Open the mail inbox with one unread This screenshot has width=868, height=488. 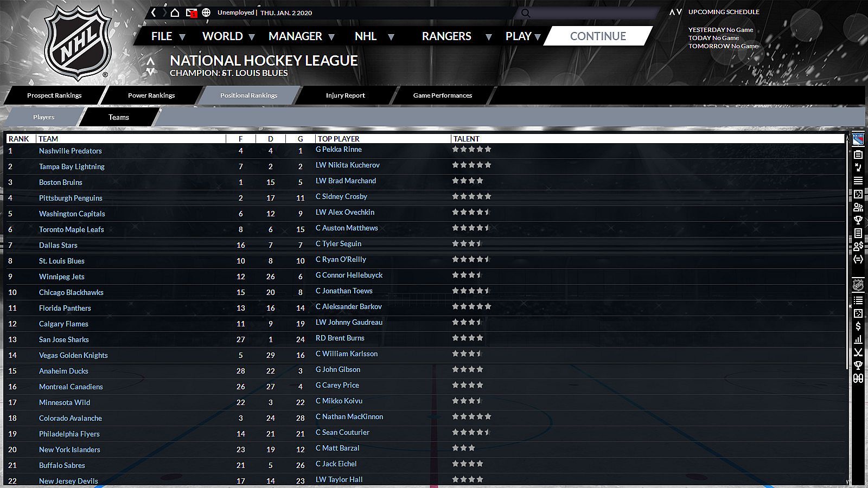click(191, 12)
